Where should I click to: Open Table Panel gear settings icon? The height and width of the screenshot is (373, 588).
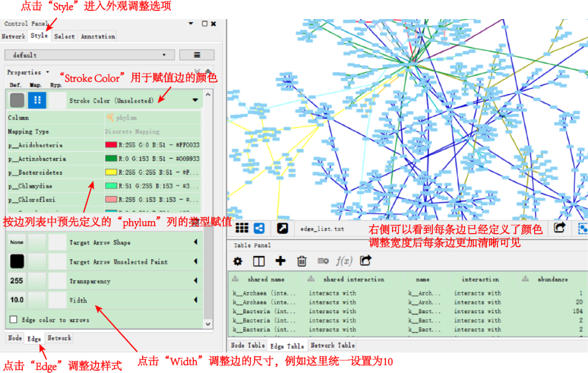tap(238, 261)
